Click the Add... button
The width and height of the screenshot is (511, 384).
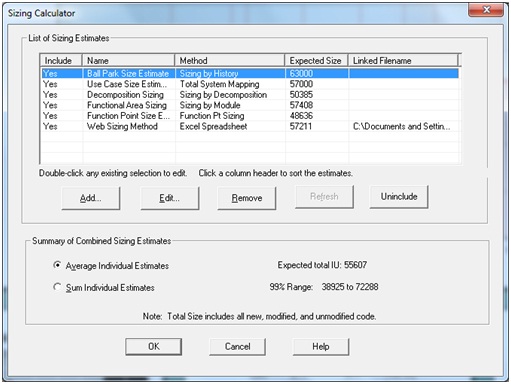[x=91, y=198]
